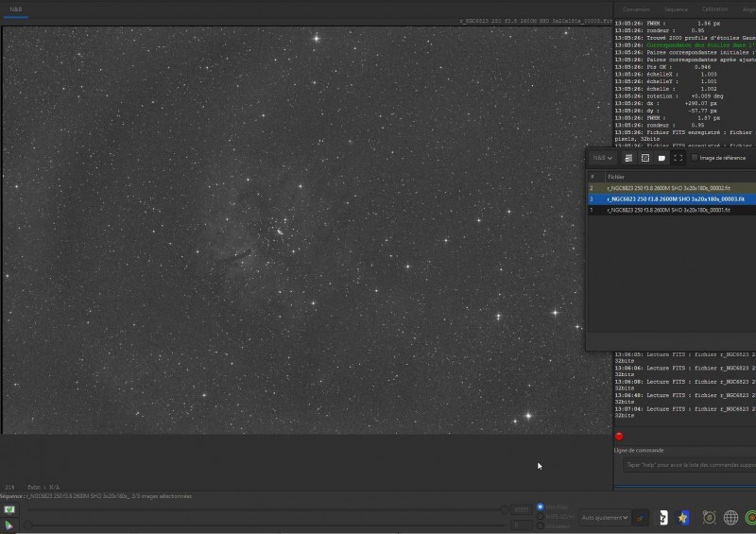Click the Séquence status text at bottom

click(x=96, y=496)
